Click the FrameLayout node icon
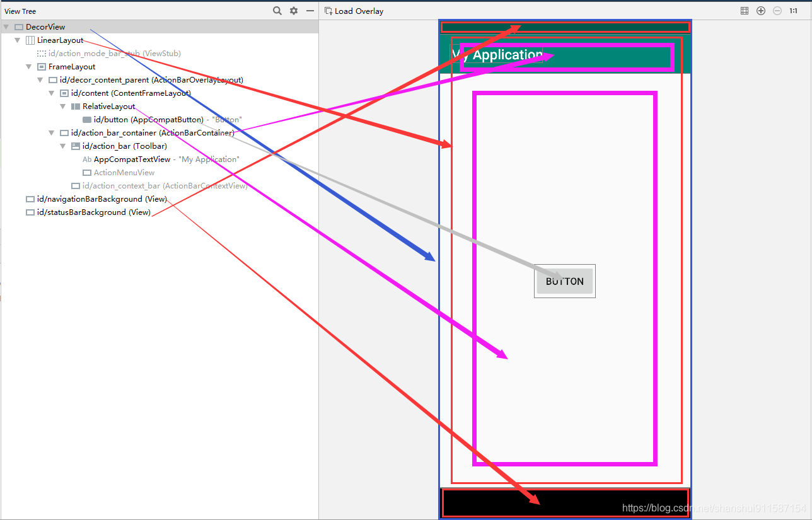This screenshot has width=812, height=520. 42,67
